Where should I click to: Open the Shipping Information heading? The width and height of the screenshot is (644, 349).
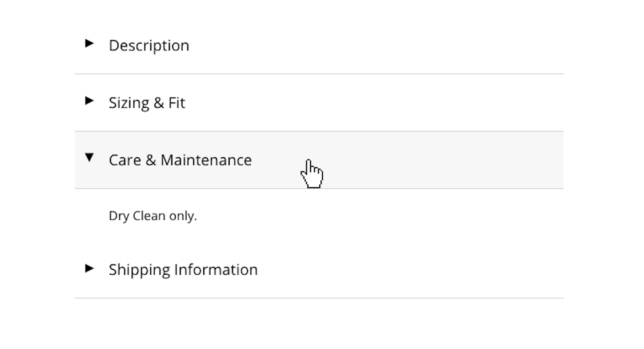[183, 270]
